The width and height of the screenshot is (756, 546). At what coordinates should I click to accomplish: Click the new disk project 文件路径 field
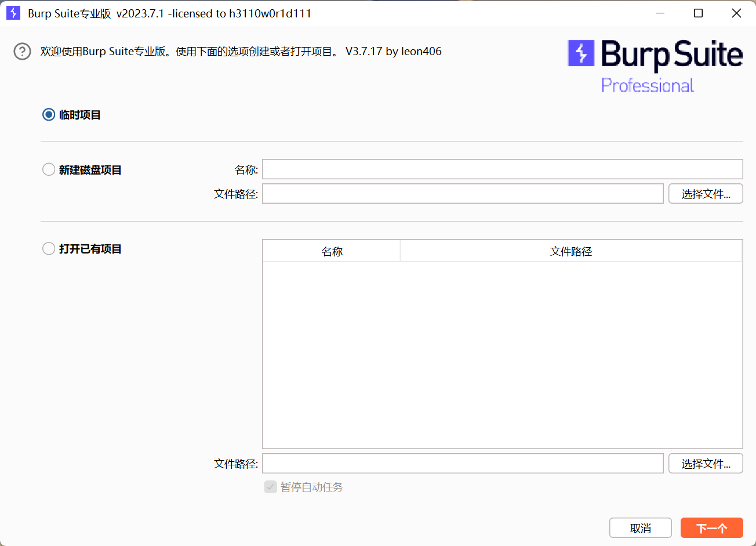[463, 194]
